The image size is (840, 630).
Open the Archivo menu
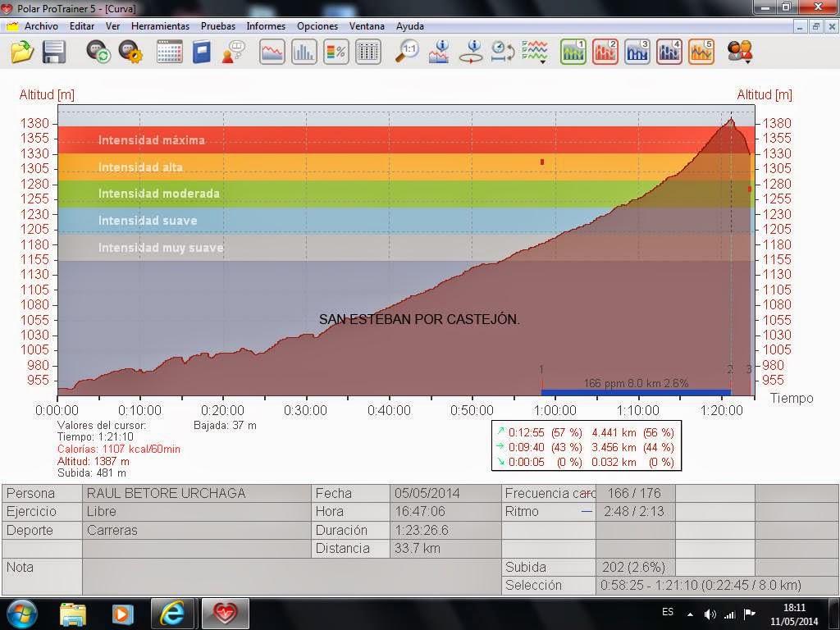tap(41, 25)
